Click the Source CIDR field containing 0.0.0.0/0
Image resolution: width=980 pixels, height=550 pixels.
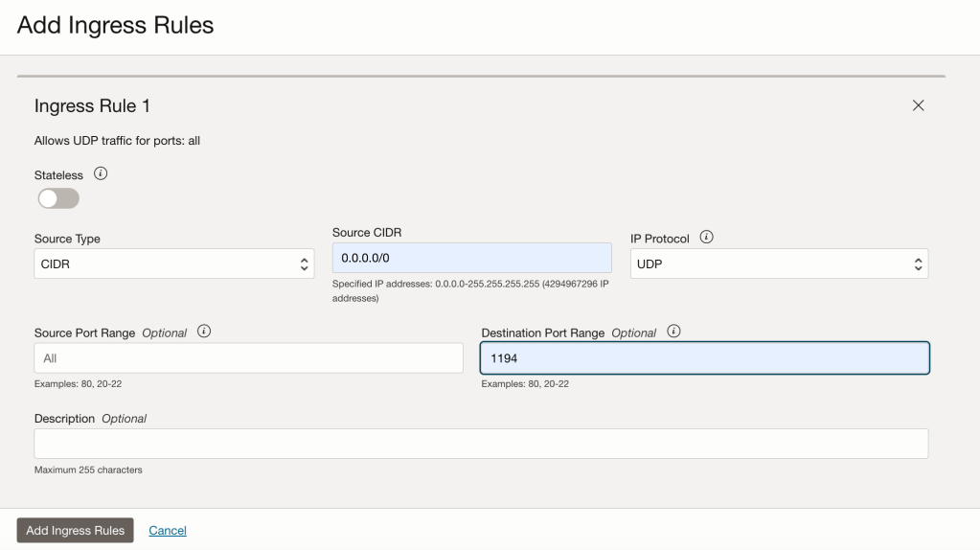point(471,259)
